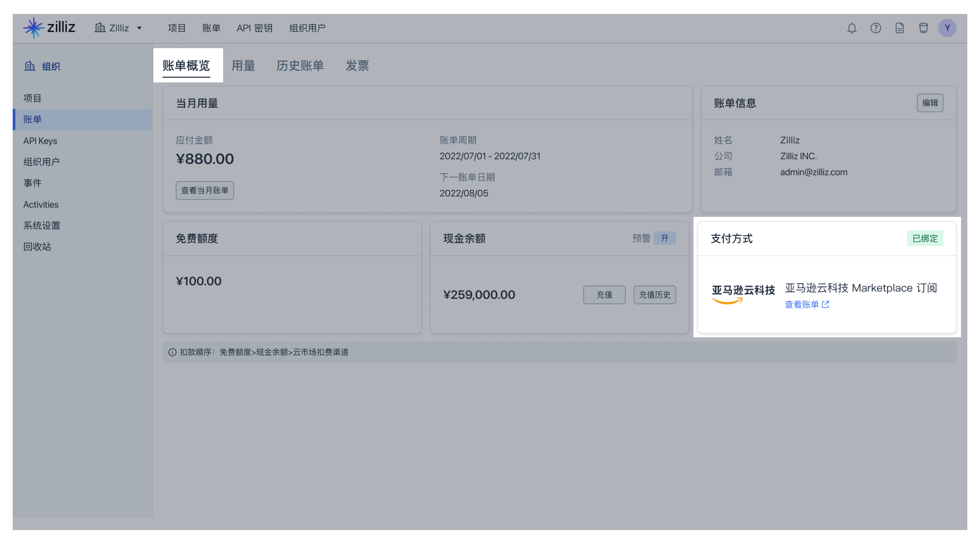Open the 历史账单 tab
This screenshot has height=544, width=980.
pos(300,66)
